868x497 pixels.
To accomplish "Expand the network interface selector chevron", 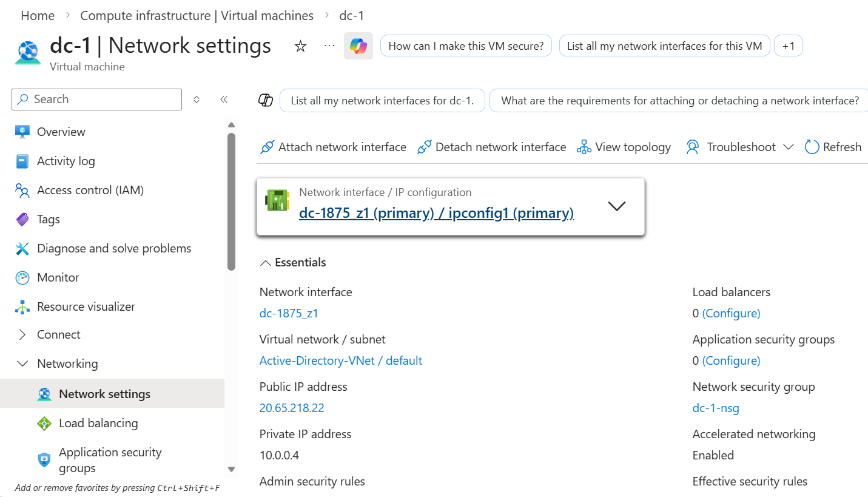I will click(x=616, y=206).
